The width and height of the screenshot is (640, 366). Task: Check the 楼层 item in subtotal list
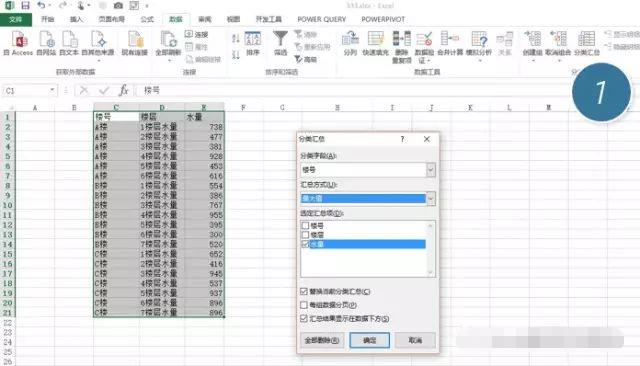pos(305,235)
